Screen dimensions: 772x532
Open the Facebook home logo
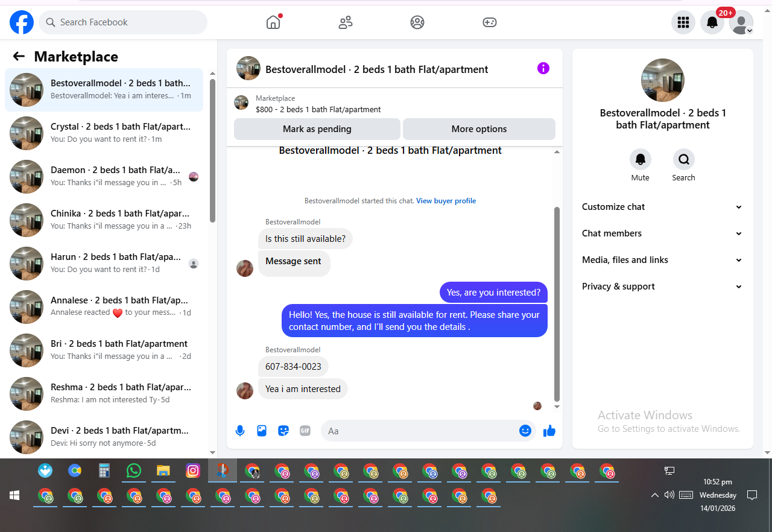tap(22, 22)
